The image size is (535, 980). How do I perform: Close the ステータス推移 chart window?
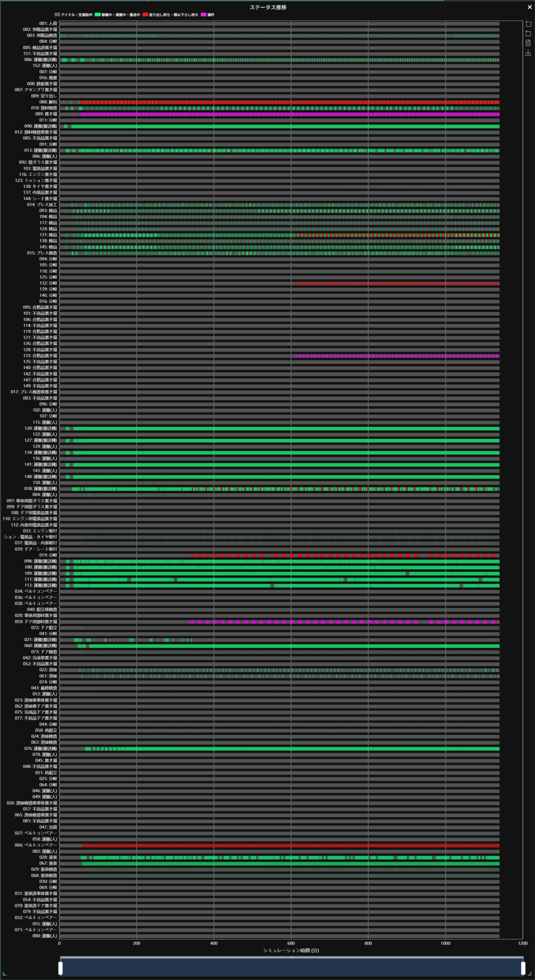530,7
